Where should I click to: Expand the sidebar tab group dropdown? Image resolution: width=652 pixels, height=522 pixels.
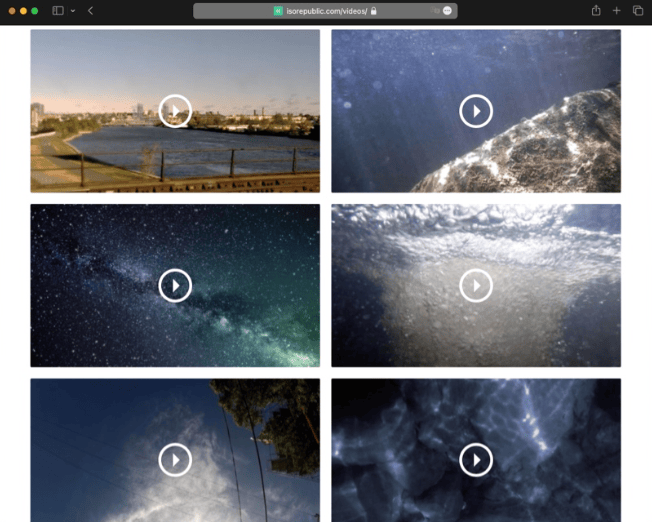[73, 11]
